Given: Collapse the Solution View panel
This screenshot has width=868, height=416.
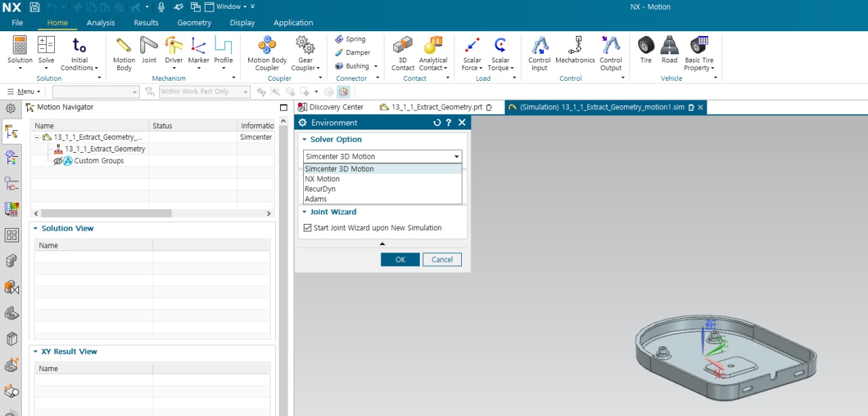Looking at the screenshot, I should [x=36, y=229].
